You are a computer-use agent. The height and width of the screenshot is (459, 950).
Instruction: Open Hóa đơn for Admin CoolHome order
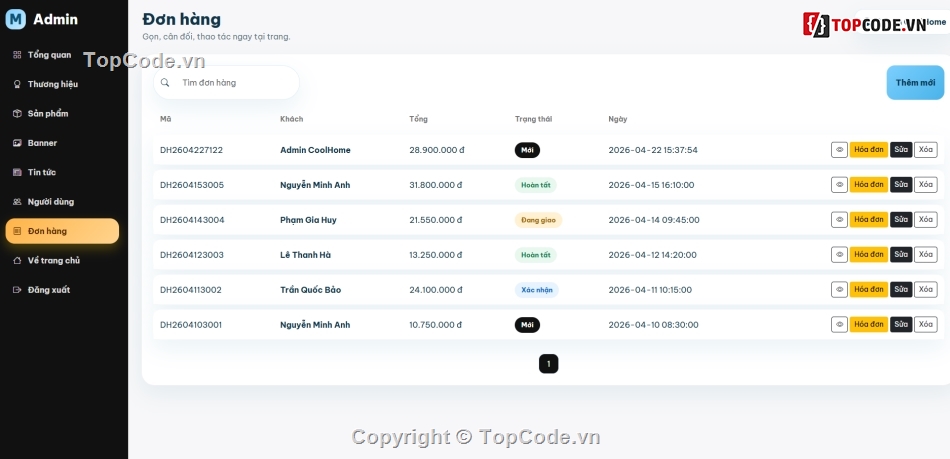(869, 150)
